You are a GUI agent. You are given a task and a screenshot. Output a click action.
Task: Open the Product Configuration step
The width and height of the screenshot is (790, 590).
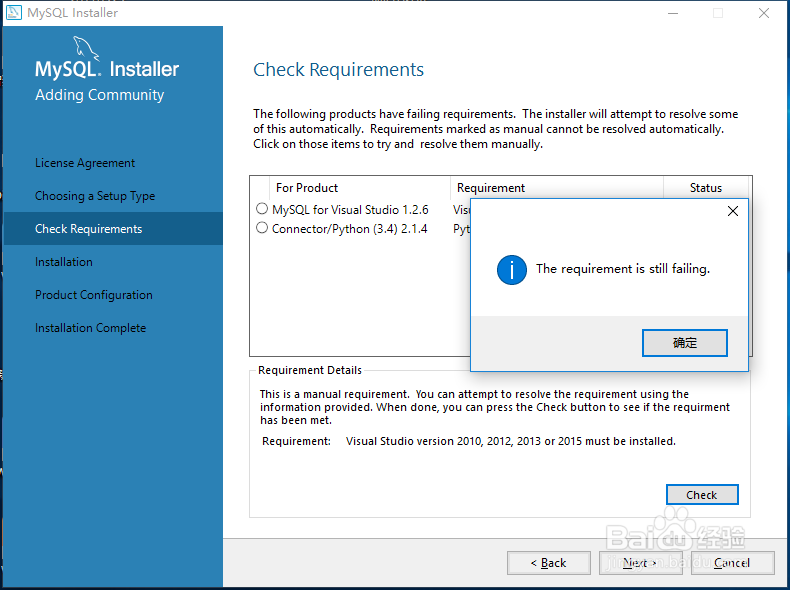pos(94,295)
